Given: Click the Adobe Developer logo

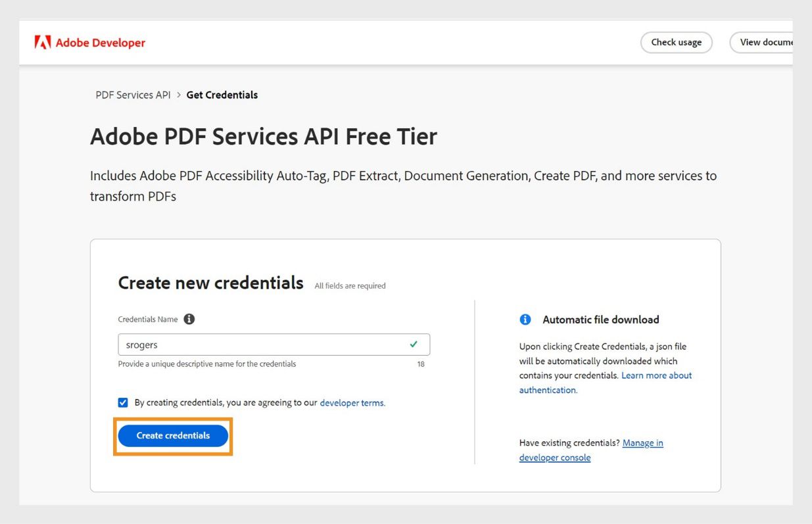Looking at the screenshot, I should pos(43,41).
